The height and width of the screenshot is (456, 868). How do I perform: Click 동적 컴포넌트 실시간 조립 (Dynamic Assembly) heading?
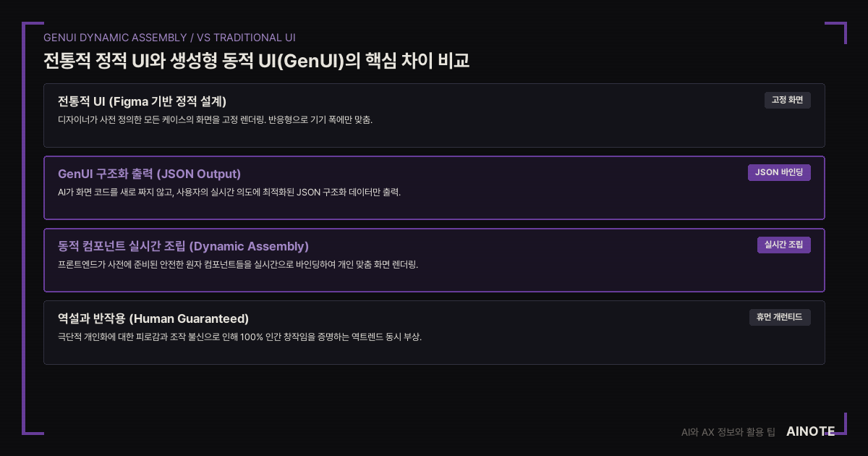(x=183, y=246)
